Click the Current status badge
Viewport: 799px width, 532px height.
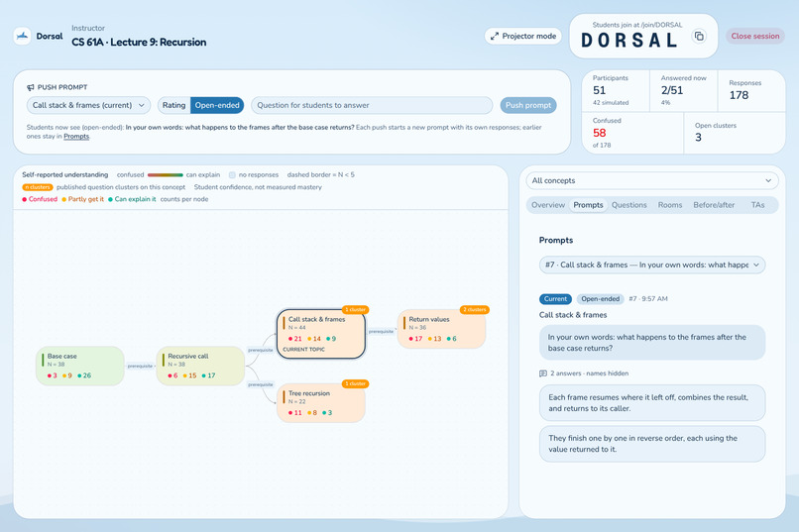(555, 299)
